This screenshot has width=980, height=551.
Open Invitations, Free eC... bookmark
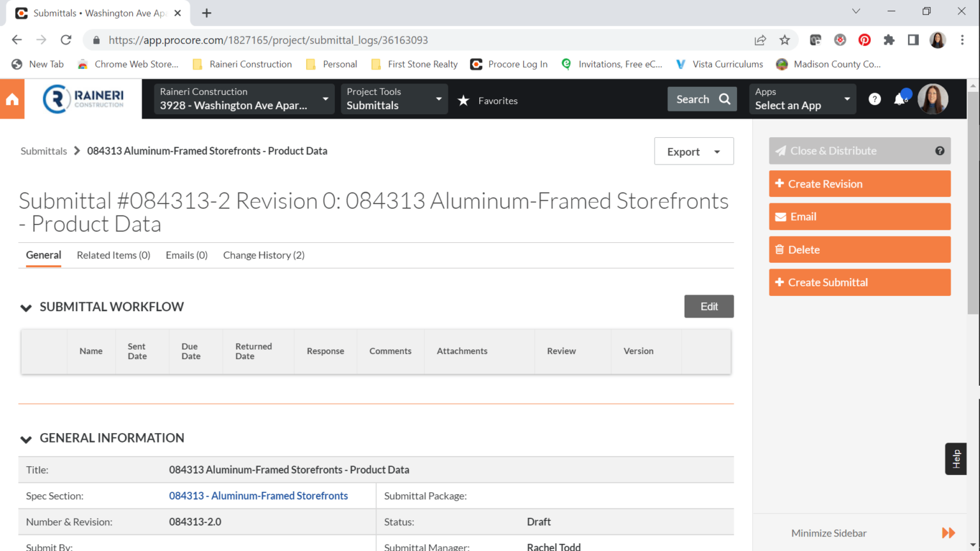tap(611, 64)
